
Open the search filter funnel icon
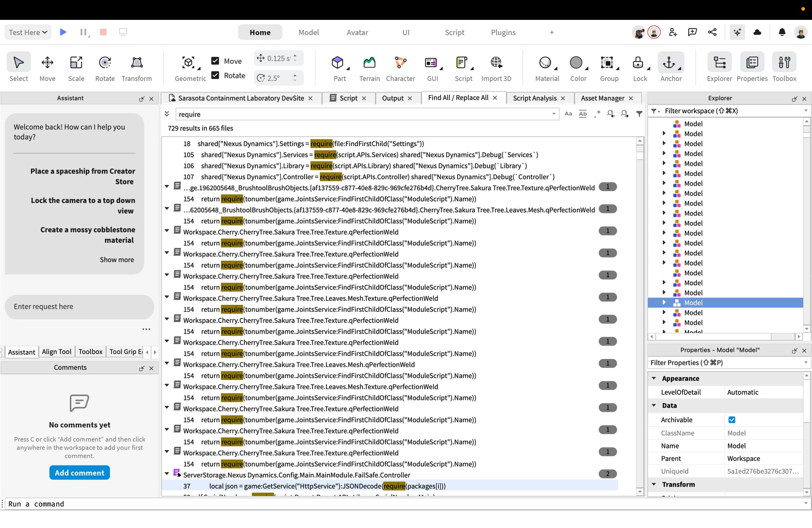(x=639, y=113)
